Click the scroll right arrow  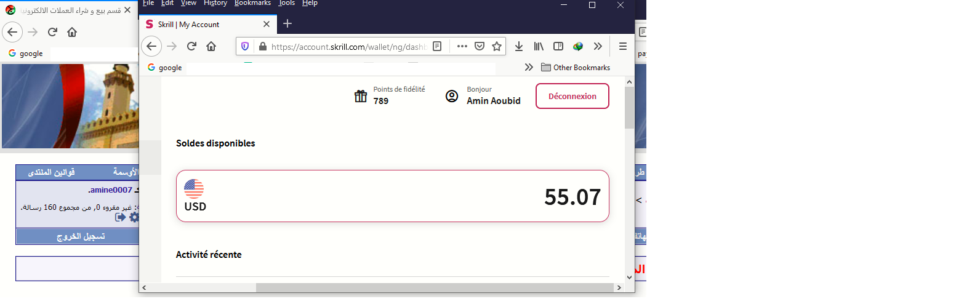619,287
